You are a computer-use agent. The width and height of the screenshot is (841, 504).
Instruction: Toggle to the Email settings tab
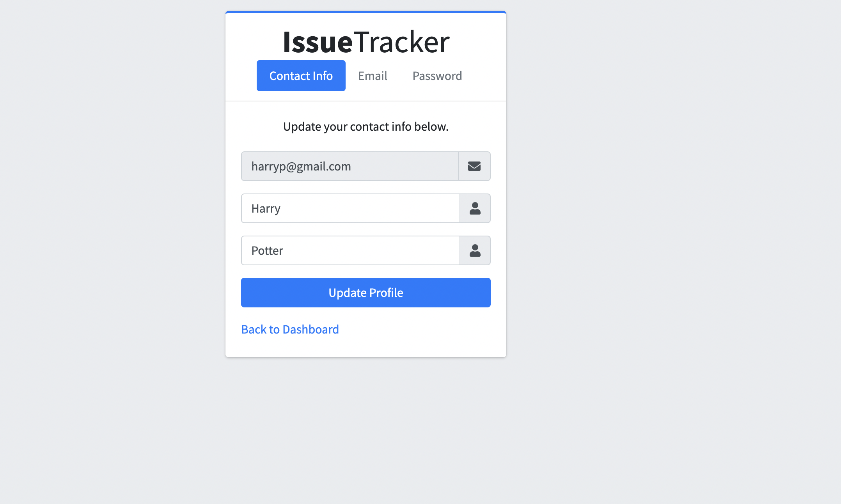(372, 76)
